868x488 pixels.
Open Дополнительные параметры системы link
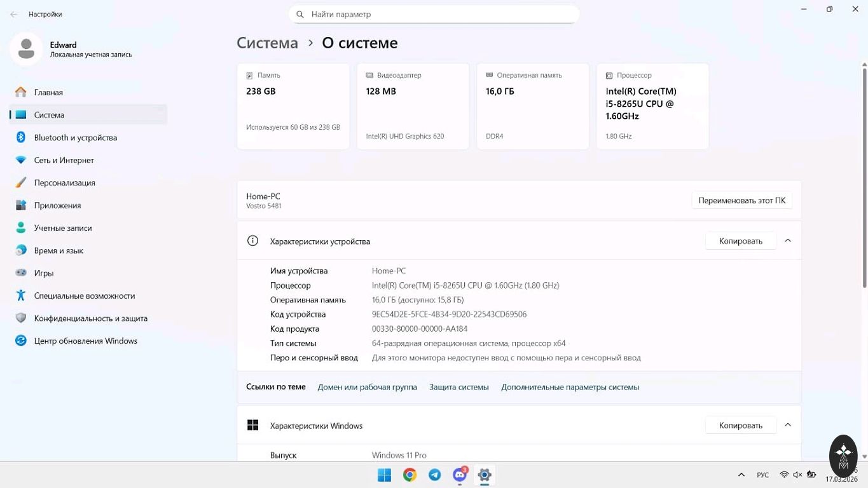[x=570, y=387]
